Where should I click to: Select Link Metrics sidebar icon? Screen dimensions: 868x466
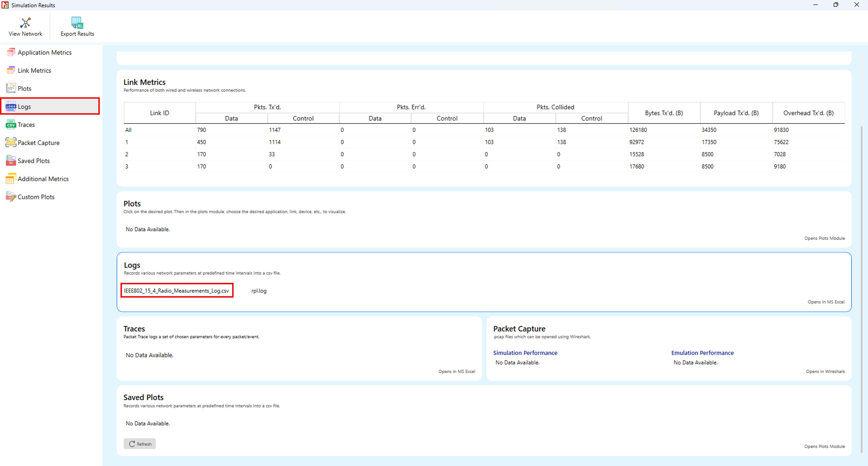pos(11,71)
